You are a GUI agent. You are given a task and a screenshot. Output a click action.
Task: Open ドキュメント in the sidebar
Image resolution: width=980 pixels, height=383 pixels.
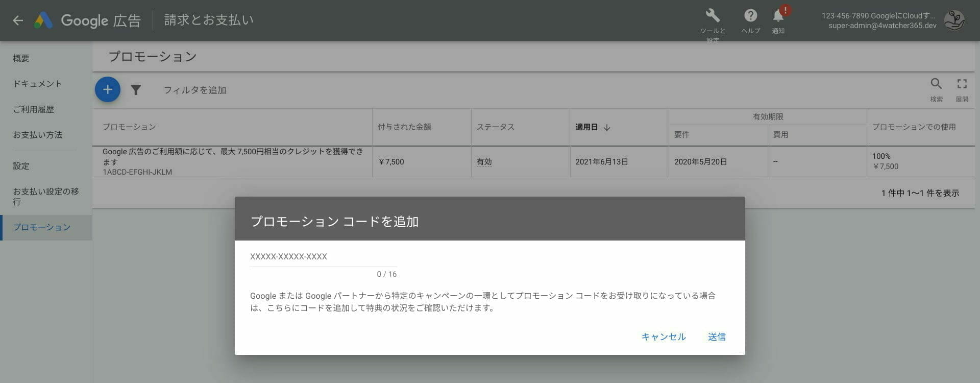coord(38,84)
